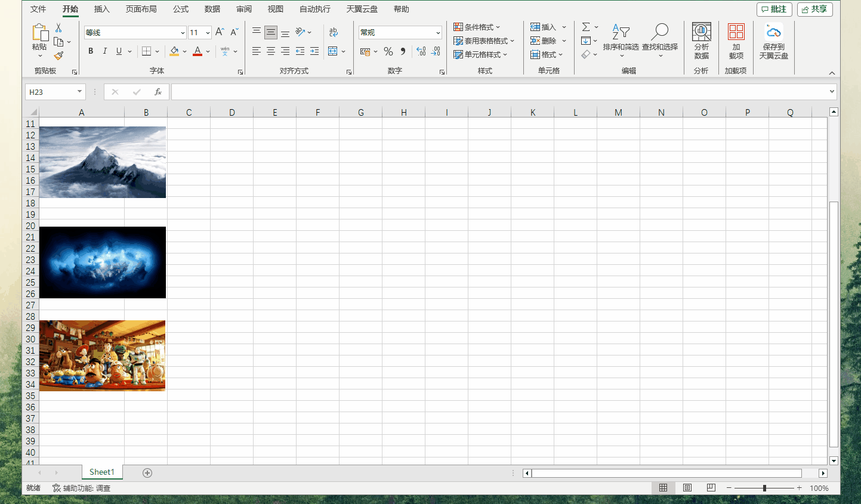The width and height of the screenshot is (861, 504).
Task: Toggle align text left
Action: coord(257,51)
